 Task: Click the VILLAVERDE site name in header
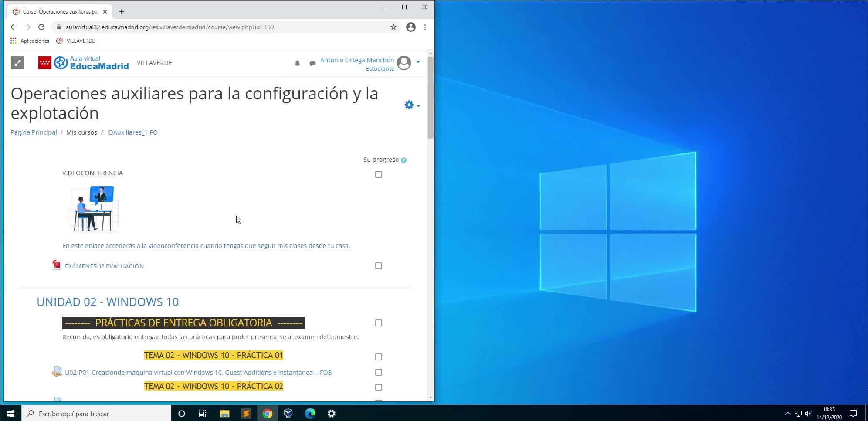pyautogui.click(x=154, y=63)
